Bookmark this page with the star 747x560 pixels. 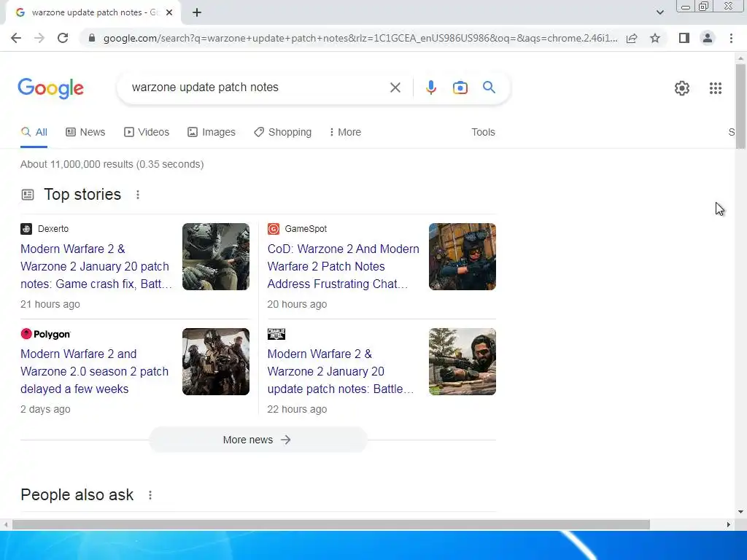point(655,38)
